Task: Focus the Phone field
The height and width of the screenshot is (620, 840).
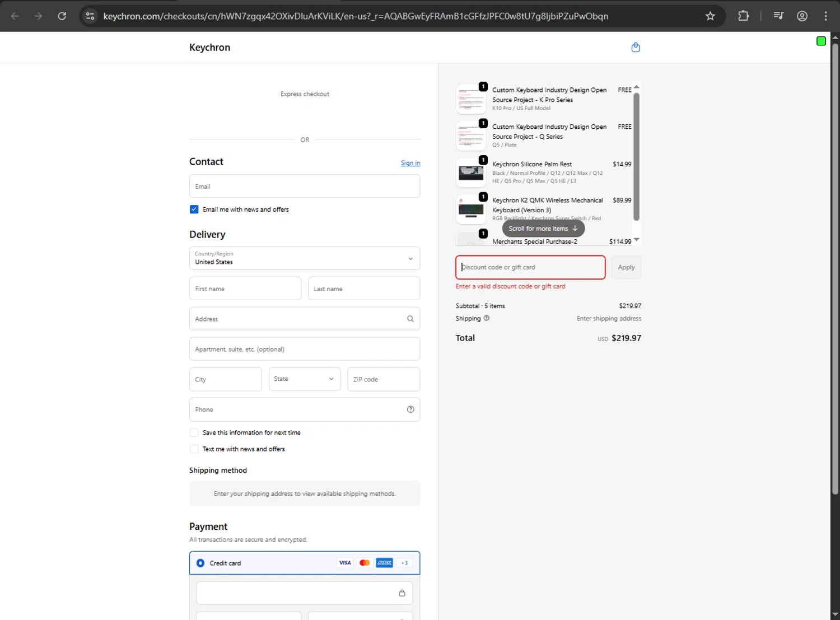Action: pyautogui.click(x=305, y=409)
